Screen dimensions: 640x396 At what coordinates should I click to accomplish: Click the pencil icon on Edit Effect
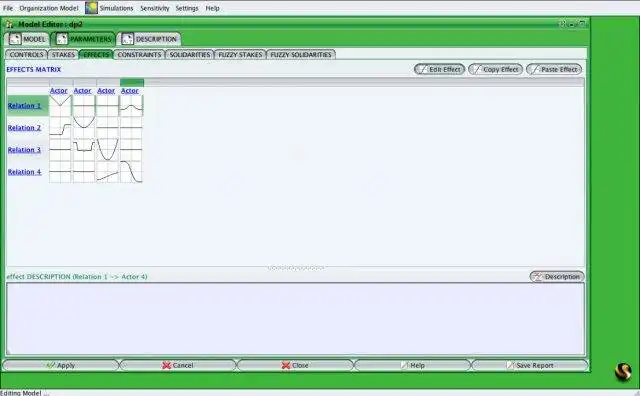point(422,69)
